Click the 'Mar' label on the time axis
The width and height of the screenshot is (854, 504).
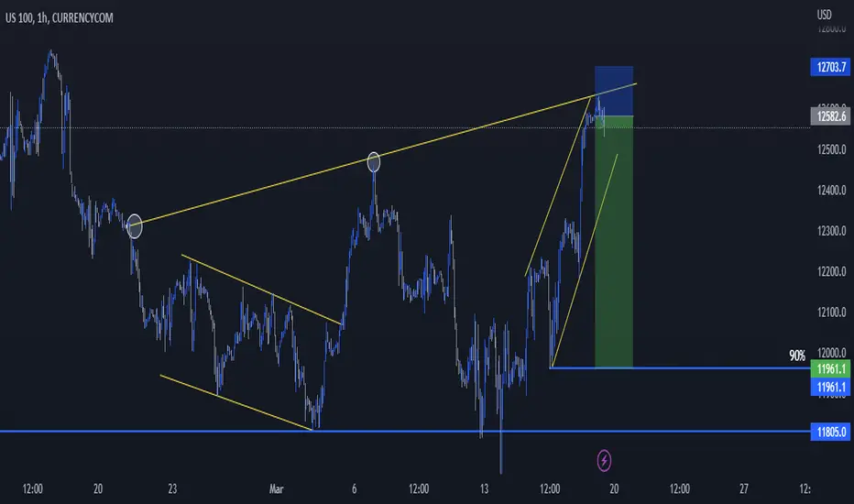[x=276, y=488]
